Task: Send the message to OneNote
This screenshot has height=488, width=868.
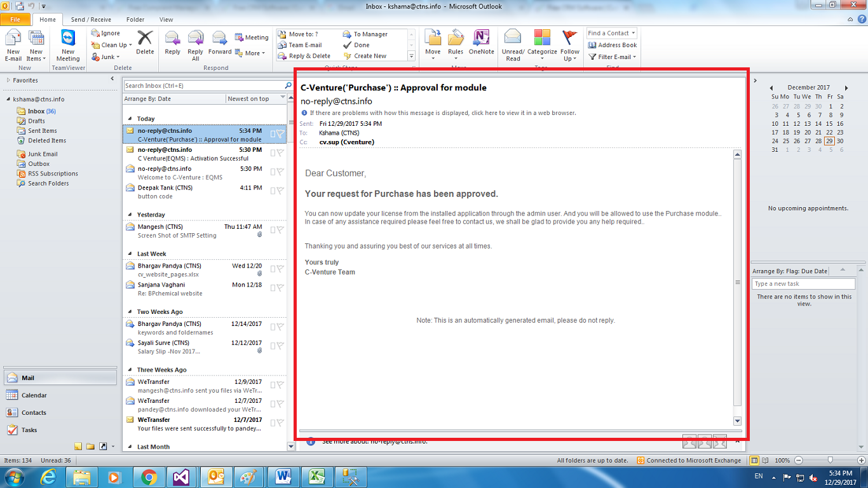Action: 481,43
